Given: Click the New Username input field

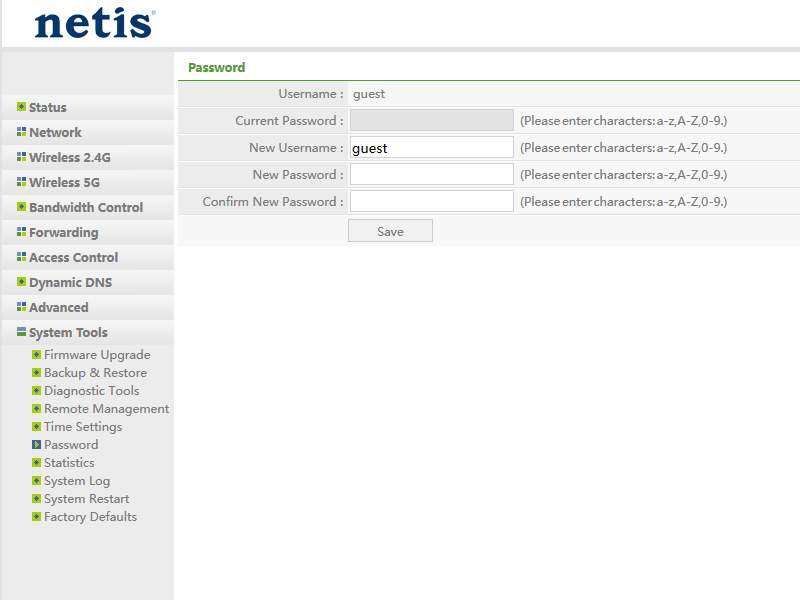Looking at the screenshot, I should (431, 148).
